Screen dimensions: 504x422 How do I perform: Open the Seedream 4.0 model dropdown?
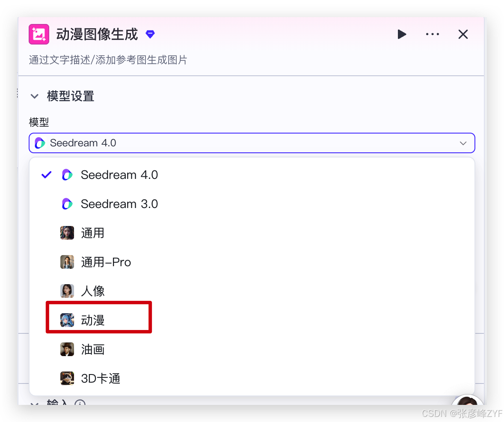(x=252, y=143)
